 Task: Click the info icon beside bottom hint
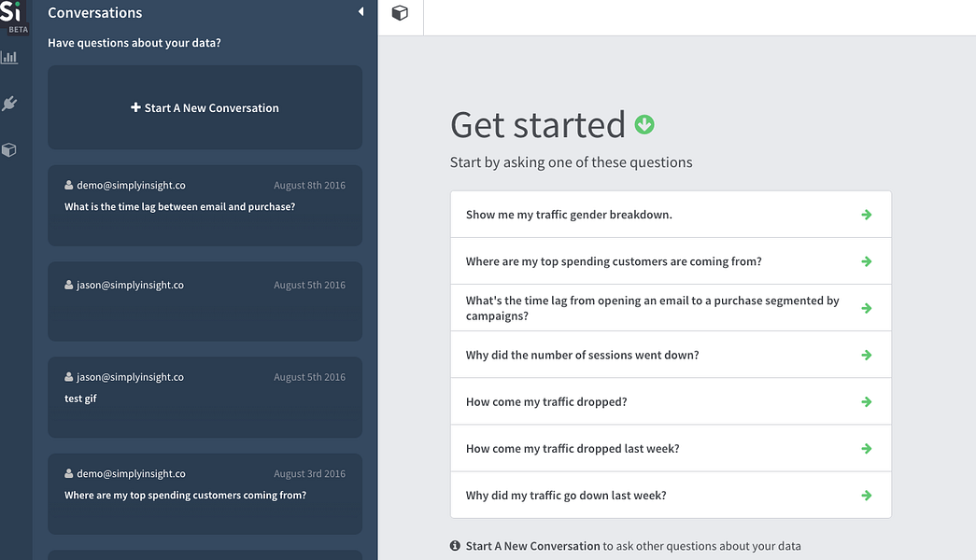[455, 546]
